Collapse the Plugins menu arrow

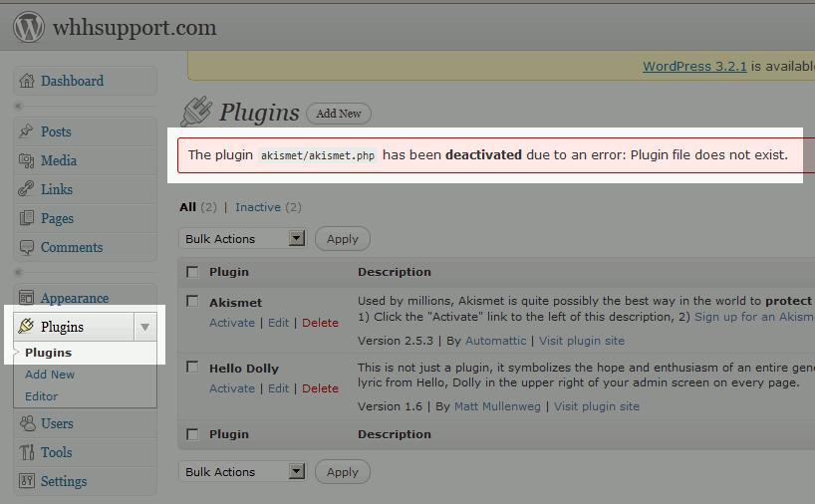pos(145,327)
